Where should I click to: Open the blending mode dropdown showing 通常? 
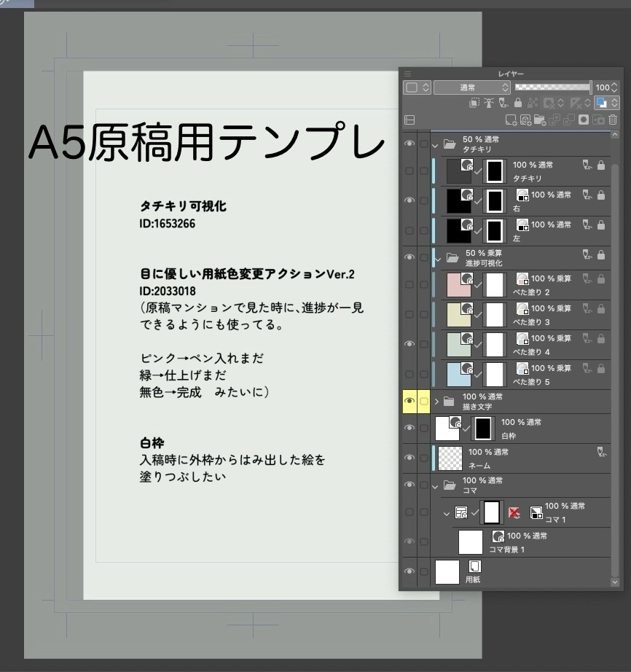pos(471,87)
